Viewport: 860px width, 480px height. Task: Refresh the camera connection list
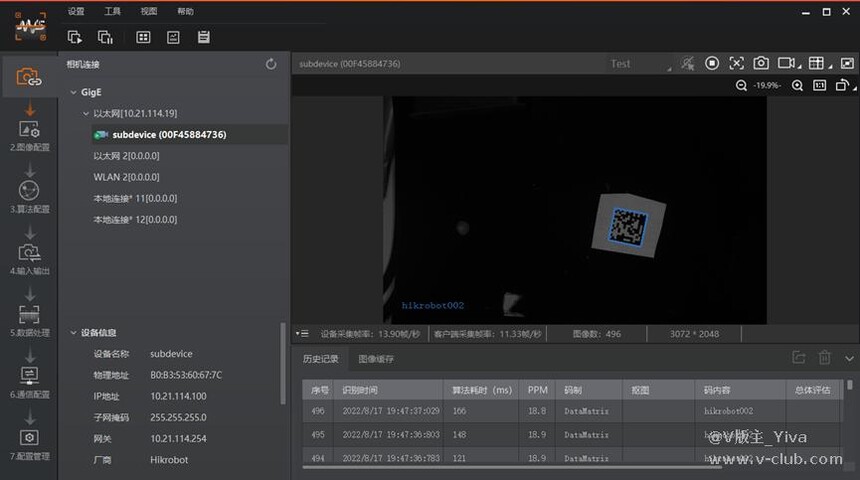click(x=271, y=64)
